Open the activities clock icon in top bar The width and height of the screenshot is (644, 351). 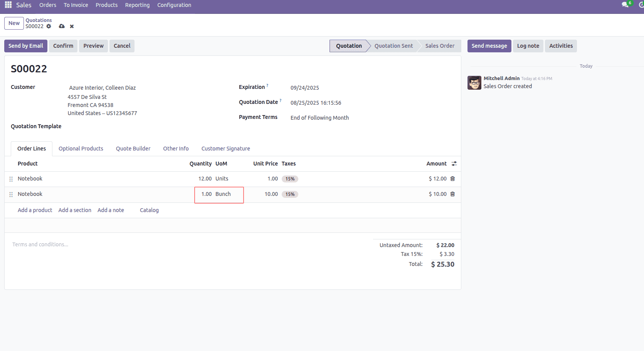coord(641,5)
